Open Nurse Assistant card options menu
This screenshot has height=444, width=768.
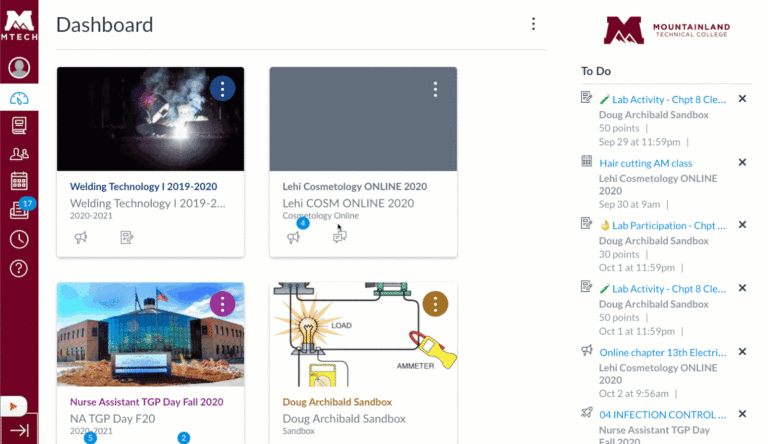pos(222,304)
